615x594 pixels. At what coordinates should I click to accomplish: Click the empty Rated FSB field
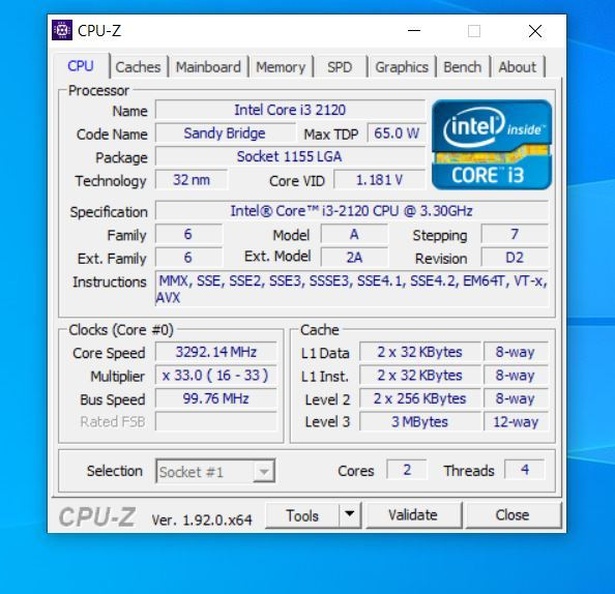click(216, 422)
